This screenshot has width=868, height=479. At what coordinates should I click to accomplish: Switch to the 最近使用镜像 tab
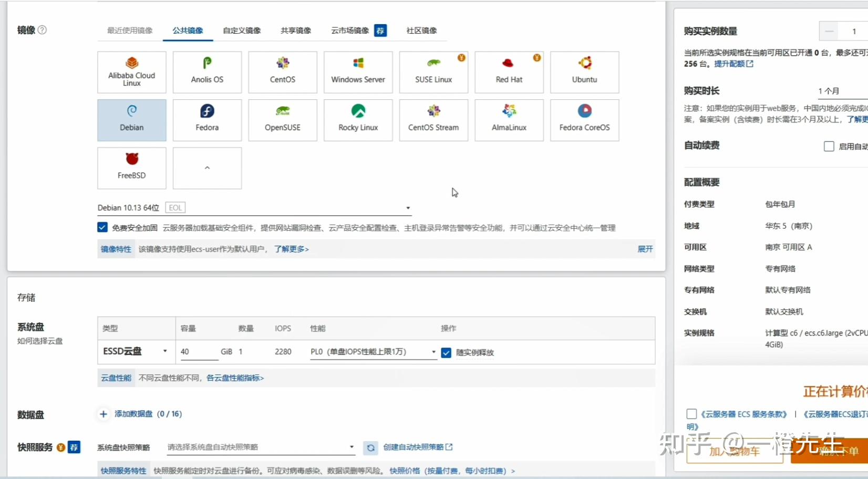pos(130,30)
